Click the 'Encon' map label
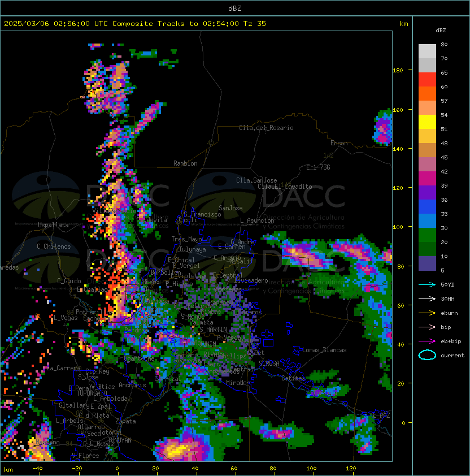470x476 pixels. [339, 143]
